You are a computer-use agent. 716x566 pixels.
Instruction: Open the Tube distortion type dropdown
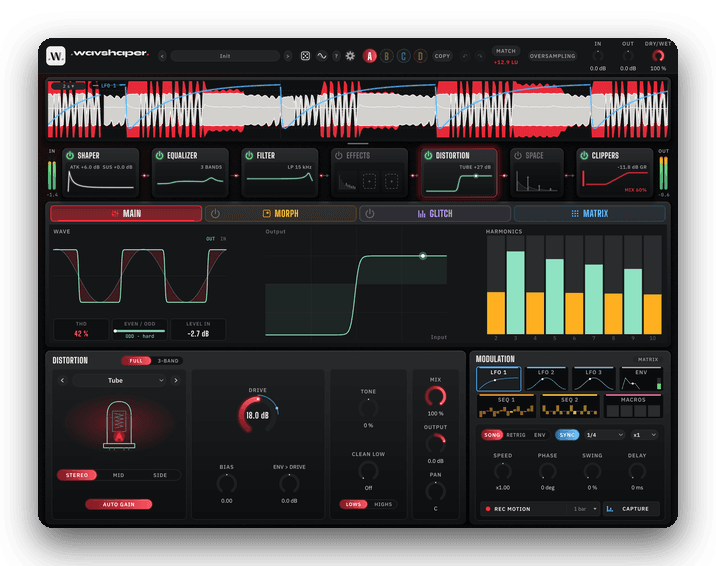coord(119,380)
